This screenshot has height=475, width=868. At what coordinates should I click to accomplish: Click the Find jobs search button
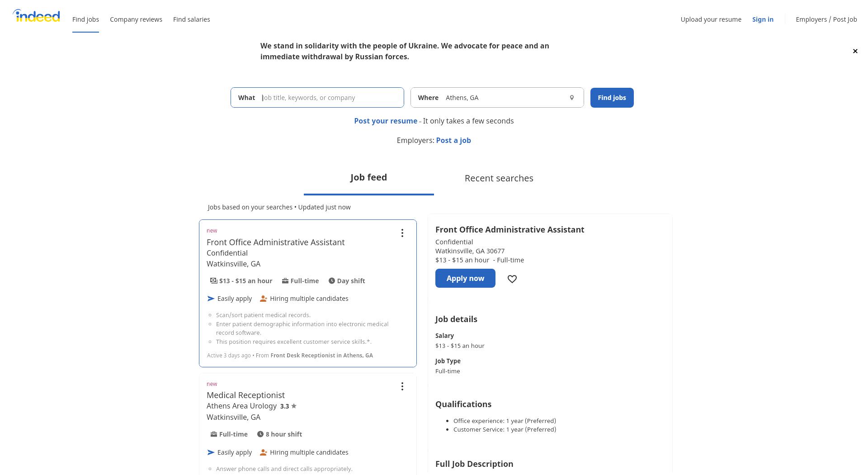612,98
